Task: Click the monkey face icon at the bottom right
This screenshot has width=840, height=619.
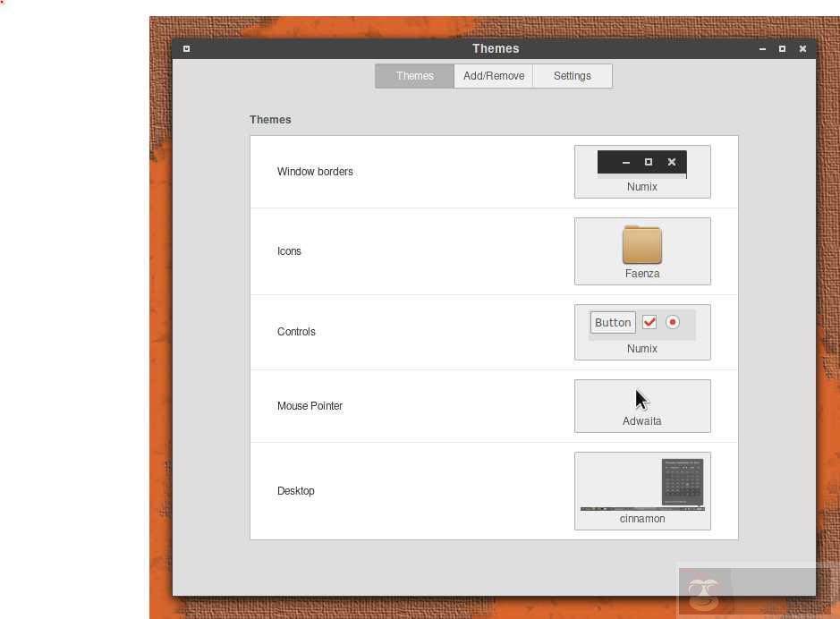Action: (704, 594)
